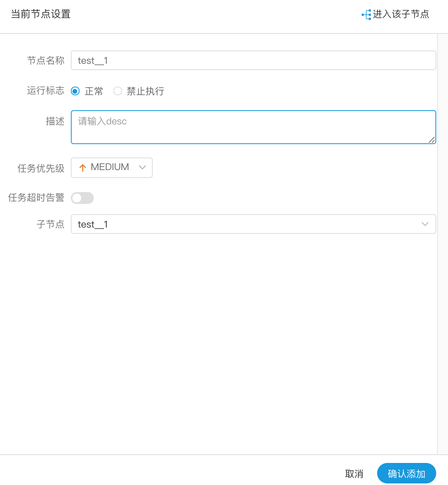The image size is (448, 485).
Task: Click the sub-node tree icon in header
Action: click(366, 15)
